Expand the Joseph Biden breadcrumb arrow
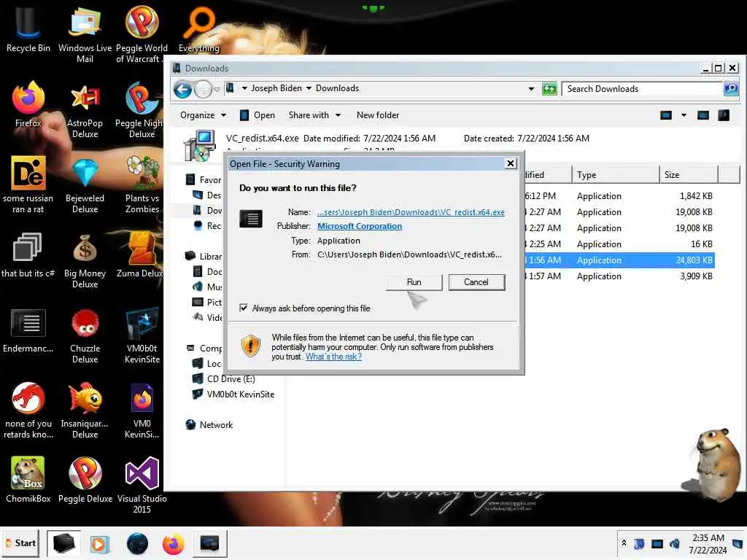Image resolution: width=747 pixels, height=560 pixels. tap(309, 88)
